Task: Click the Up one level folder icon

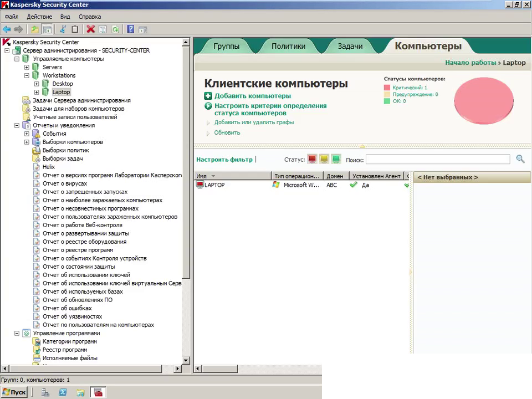Action: pyautogui.click(x=34, y=29)
